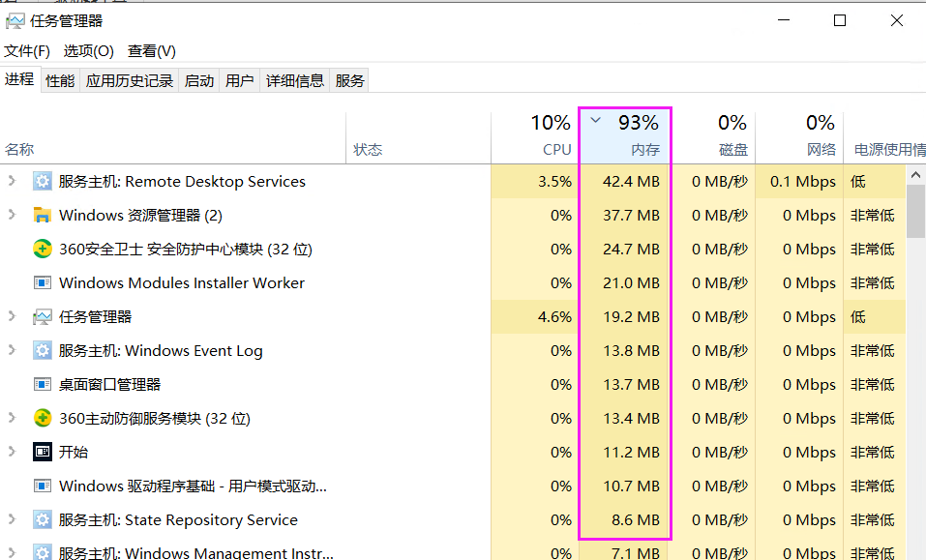Sort by the 内存 column header
926x560 pixels.
coord(625,137)
